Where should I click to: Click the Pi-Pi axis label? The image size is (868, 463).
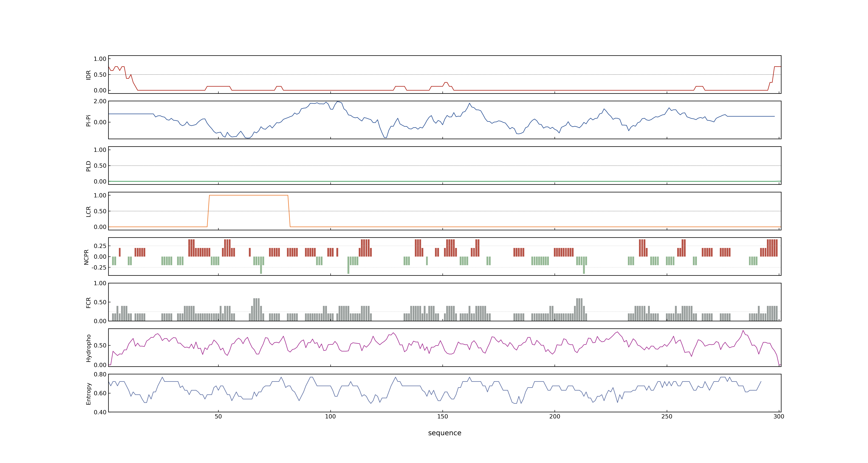tap(88, 120)
